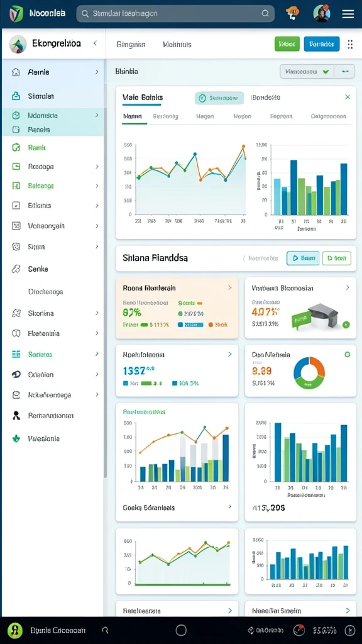This screenshot has height=644, width=362.
Task: Toggle the green checked pill in Male Bolnics card
Action: coord(219,97)
